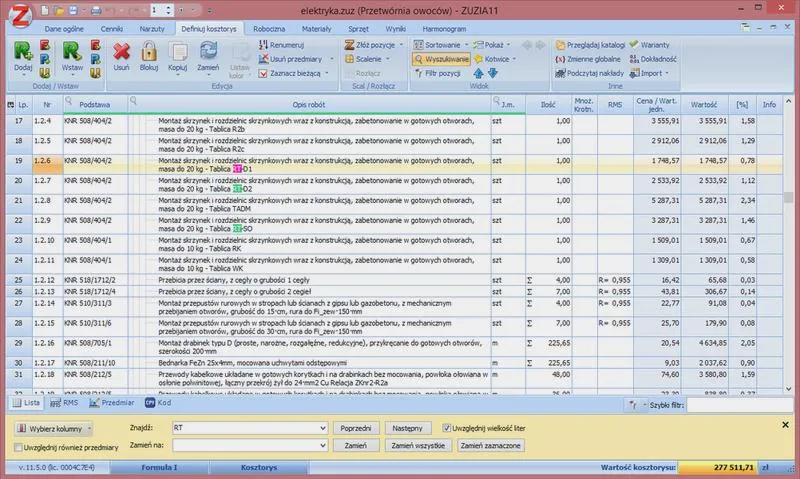800x479 pixels.
Task: Click the Zamień button in search panel
Action: click(x=356, y=445)
